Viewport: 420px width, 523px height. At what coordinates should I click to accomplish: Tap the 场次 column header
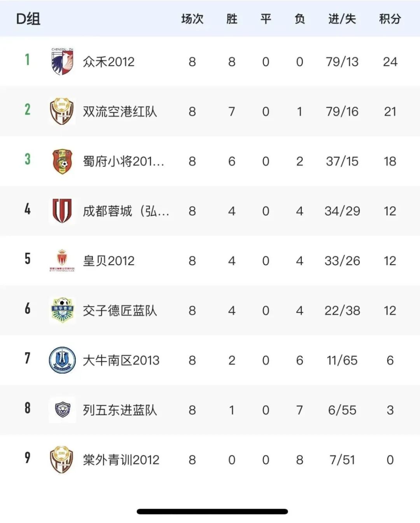pyautogui.click(x=192, y=19)
